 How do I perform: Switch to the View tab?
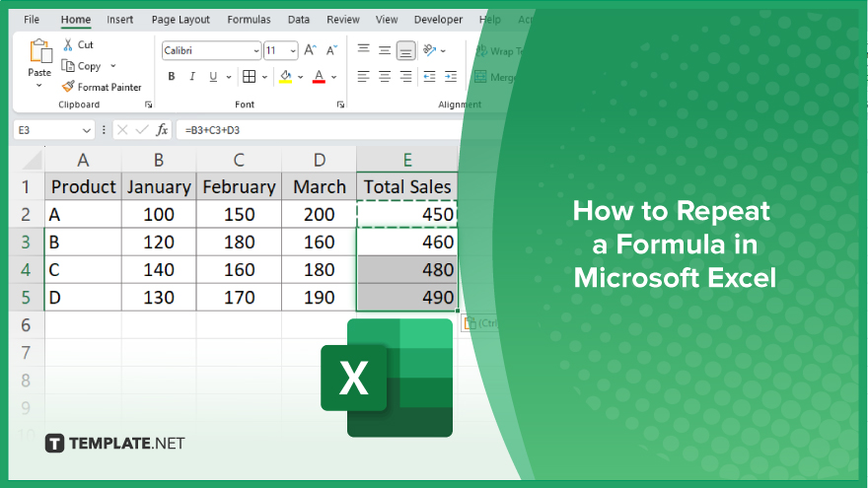point(387,20)
